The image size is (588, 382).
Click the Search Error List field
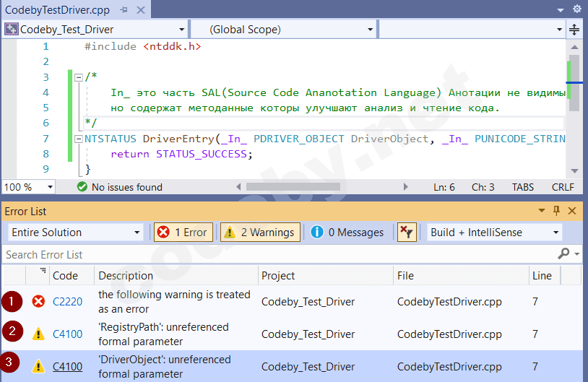tap(274, 254)
